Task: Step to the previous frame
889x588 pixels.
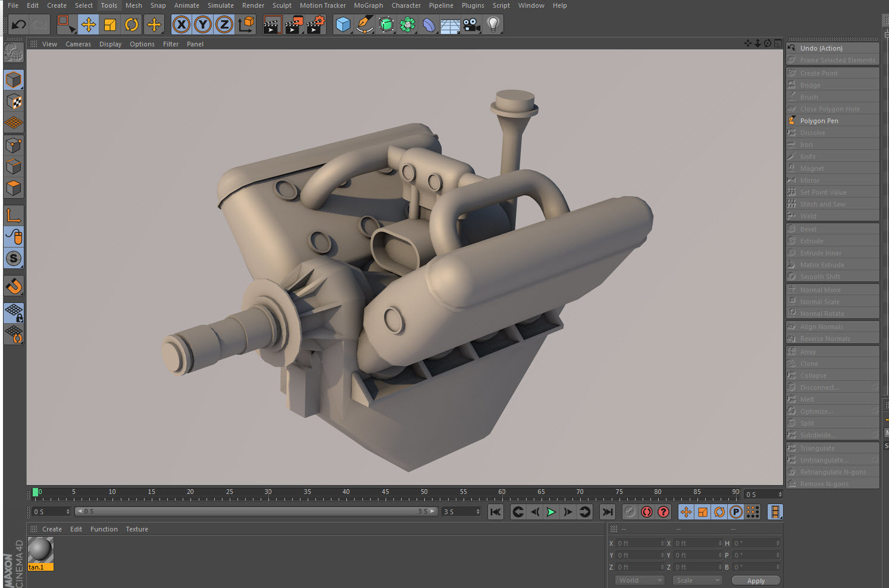Action: (x=535, y=512)
